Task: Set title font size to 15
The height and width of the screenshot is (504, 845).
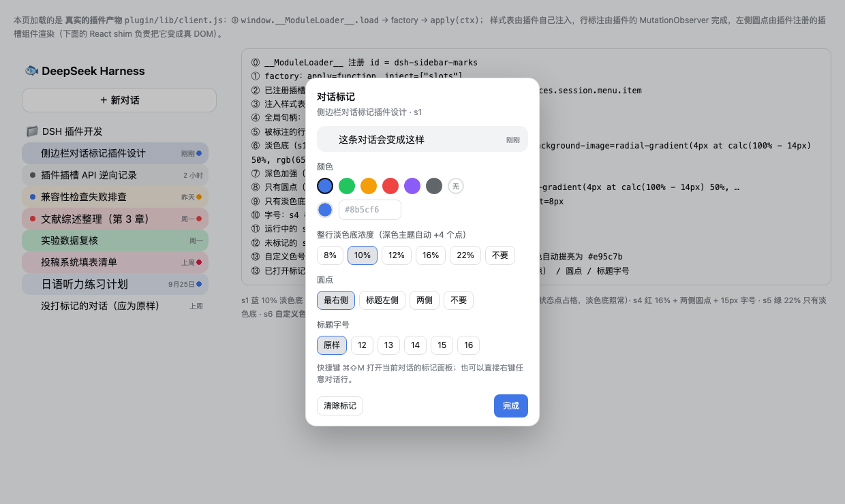Action: pos(442,345)
